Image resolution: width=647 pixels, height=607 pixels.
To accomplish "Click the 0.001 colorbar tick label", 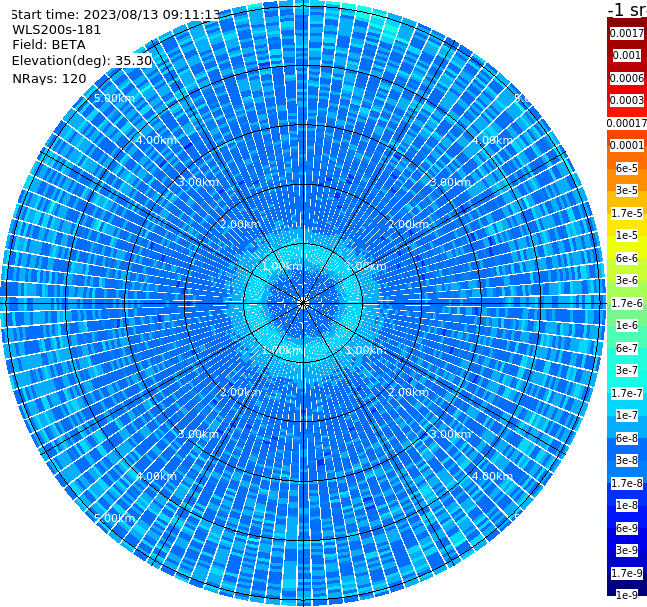I will pos(627,55).
